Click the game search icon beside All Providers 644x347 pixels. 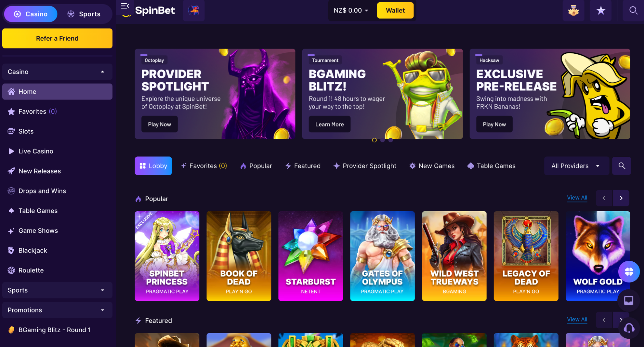pyautogui.click(x=621, y=166)
